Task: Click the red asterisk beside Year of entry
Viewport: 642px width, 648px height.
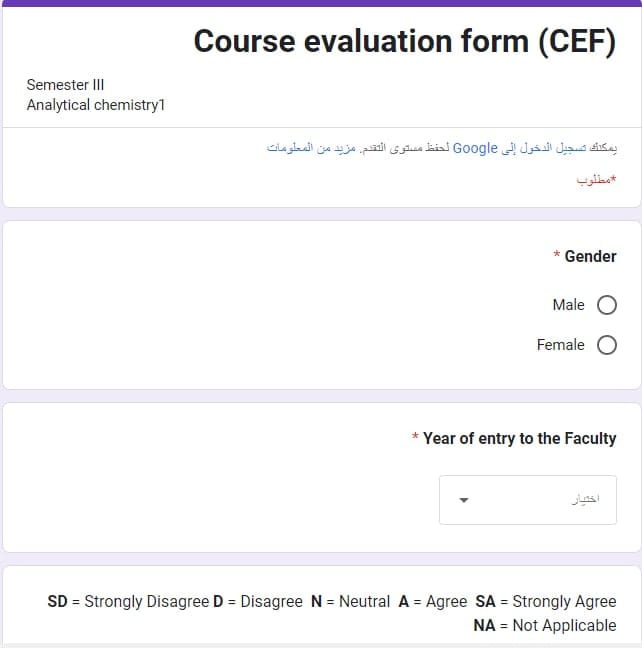Action: tap(415, 438)
